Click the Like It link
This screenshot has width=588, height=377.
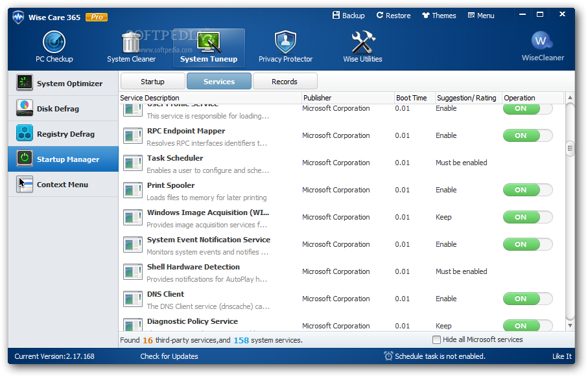(x=562, y=356)
